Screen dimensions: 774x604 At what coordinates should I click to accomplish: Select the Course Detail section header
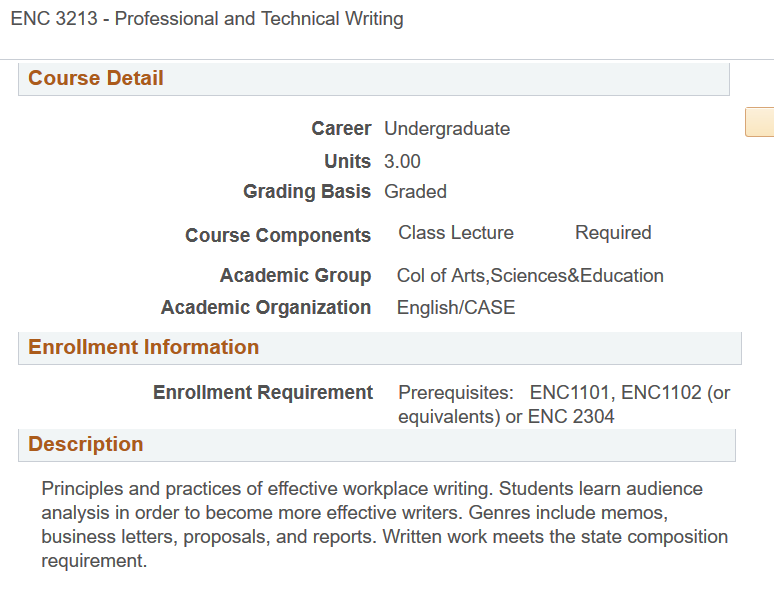click(x=96, y=78)
